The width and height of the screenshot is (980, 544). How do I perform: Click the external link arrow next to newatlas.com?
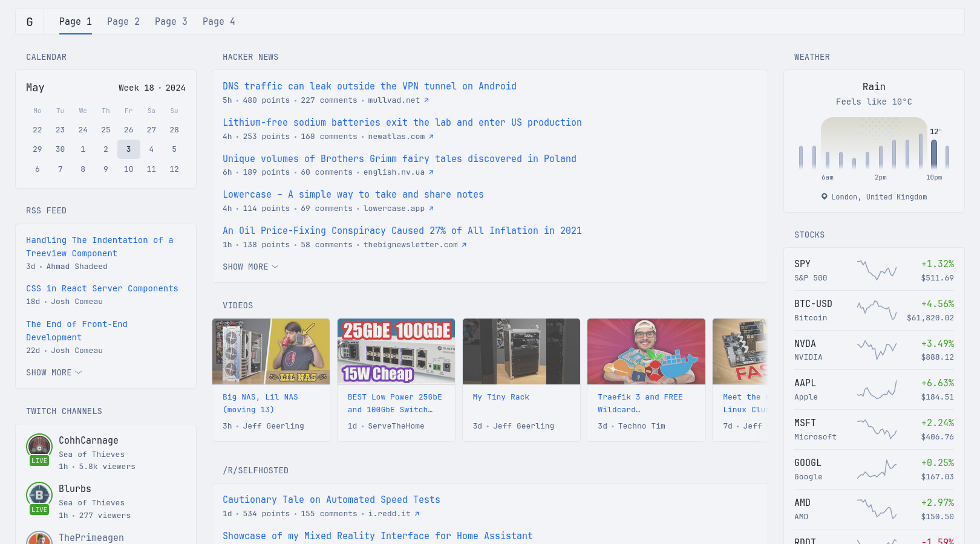tap(431, 137)
